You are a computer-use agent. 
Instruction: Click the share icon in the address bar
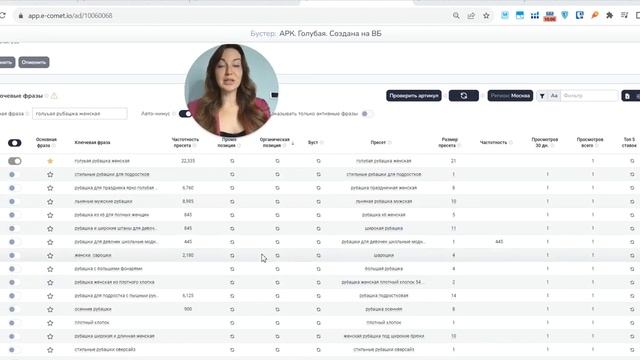click(471, 16)
